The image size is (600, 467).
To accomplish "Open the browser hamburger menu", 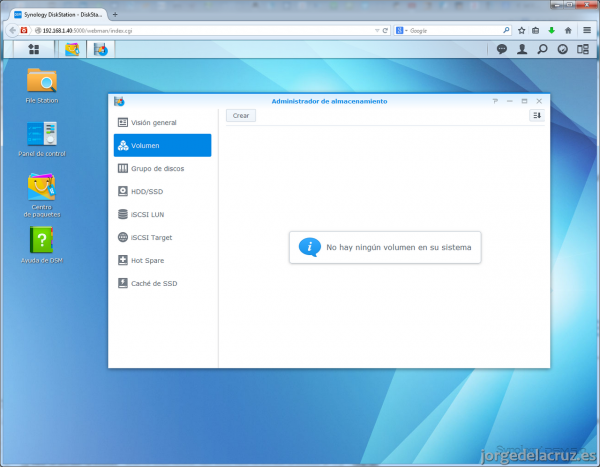I will (x=587, y=30).
